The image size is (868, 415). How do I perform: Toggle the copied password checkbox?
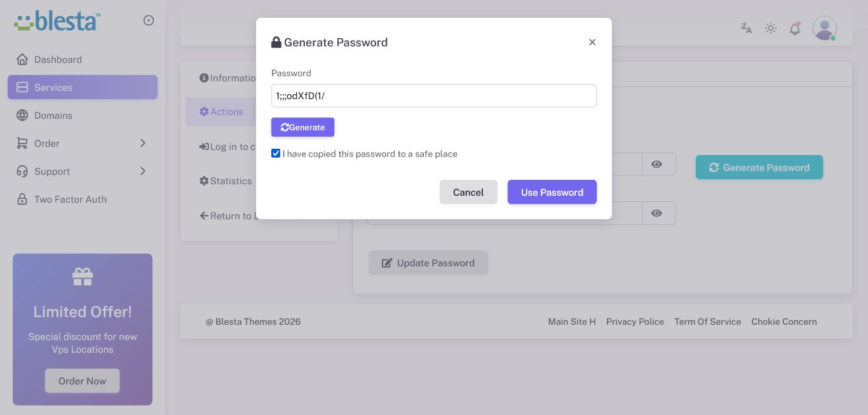pyautogui.click(x=276, y=153)
